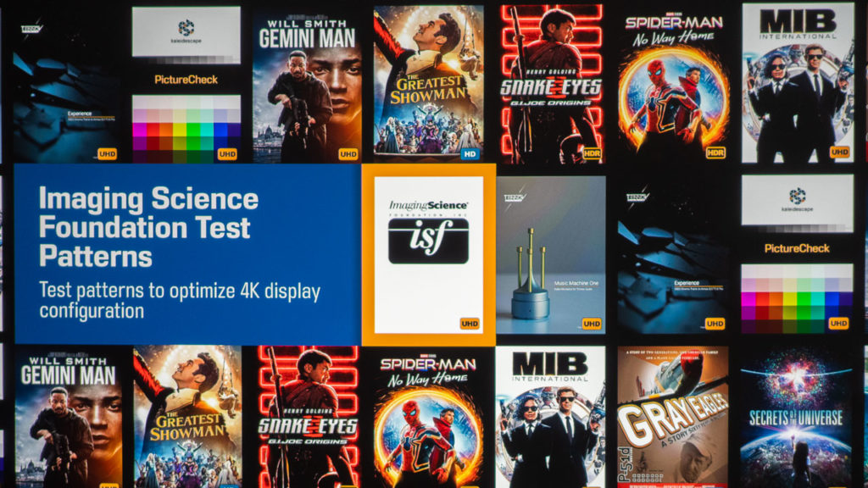
Task: Click the isf logo emblem
Action: [428, 241]
